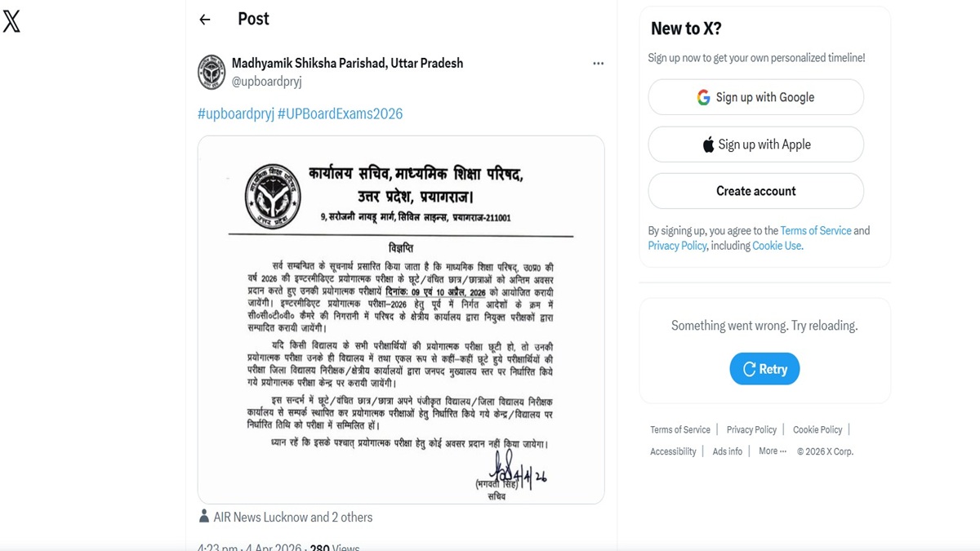Open the three-dot post options menu
This screenshot has height=551, width=980.
point(599,64)
